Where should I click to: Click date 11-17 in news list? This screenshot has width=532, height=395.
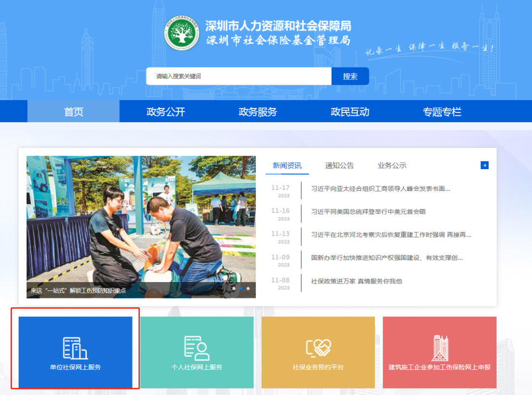[x=280, y=188]
